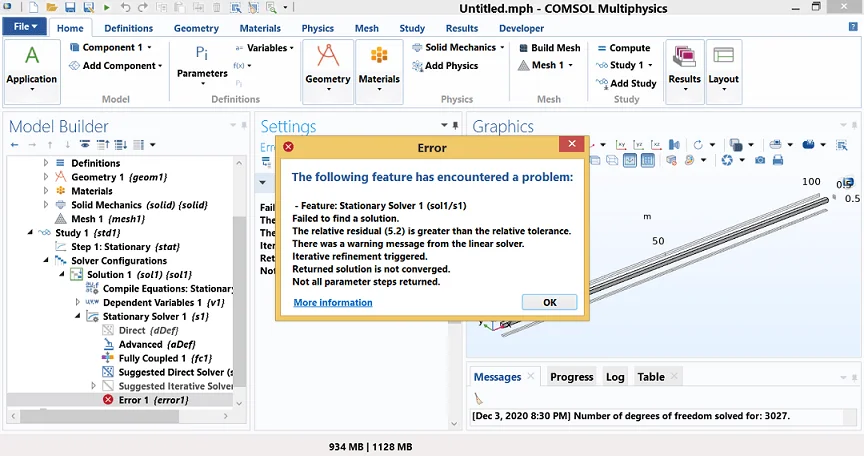Expand the Materials tree node
Screen dimensions: 864x456
click(46, 191)
